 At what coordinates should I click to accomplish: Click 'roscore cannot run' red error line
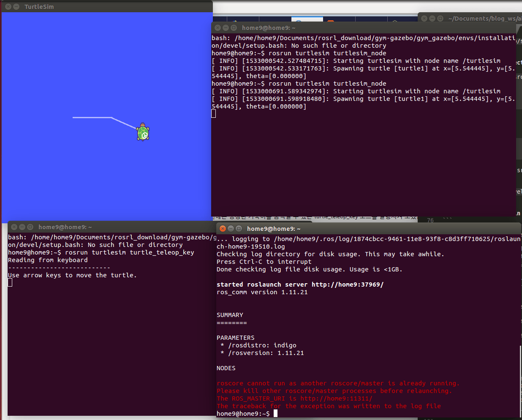tap(338, 383)
